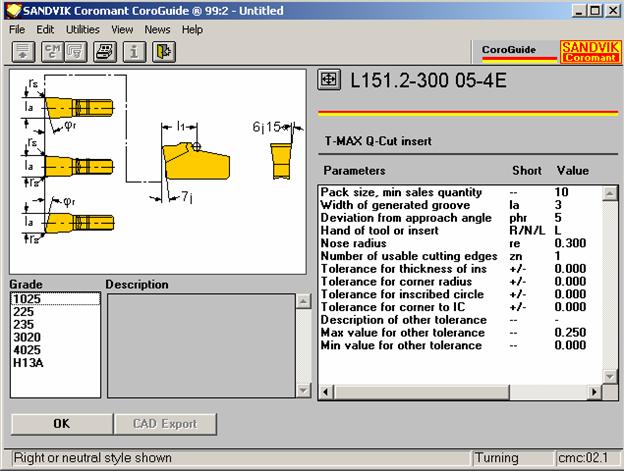624x471 pixels.
Task: Select the 'Pack size, min sales quantity' row
Action: pyautogui.click(x=460, y=192)
